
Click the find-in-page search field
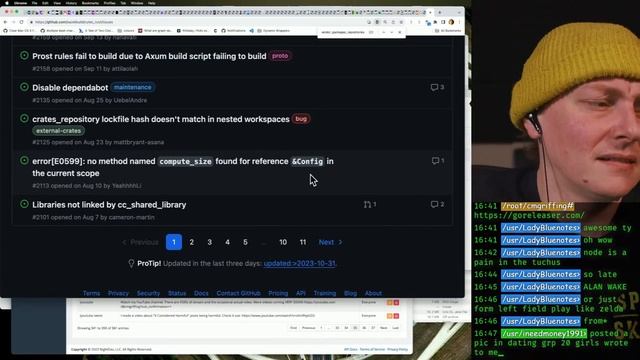coord(343,32)
